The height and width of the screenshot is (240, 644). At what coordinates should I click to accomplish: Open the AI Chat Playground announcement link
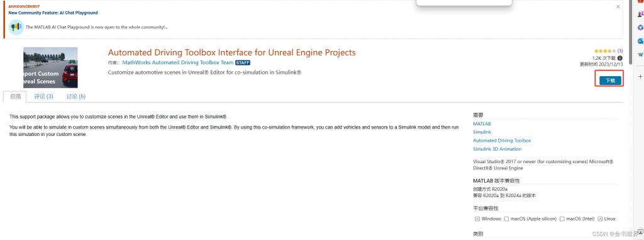click(53, 13)
